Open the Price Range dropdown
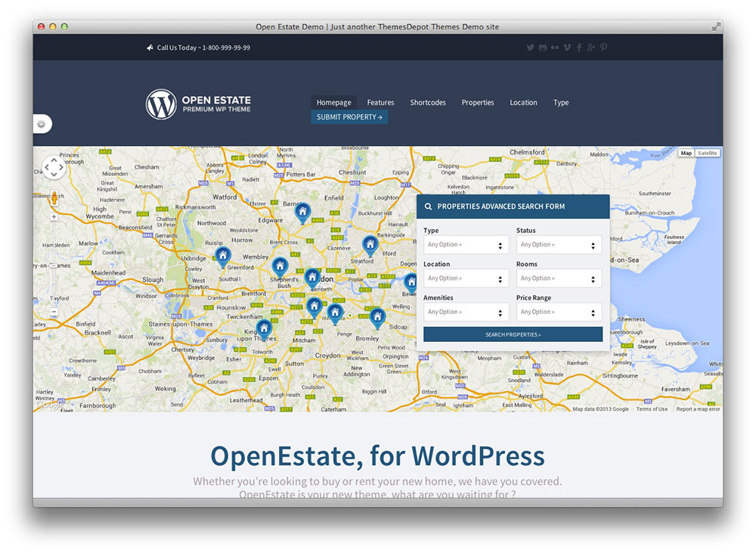 point(559,312)
